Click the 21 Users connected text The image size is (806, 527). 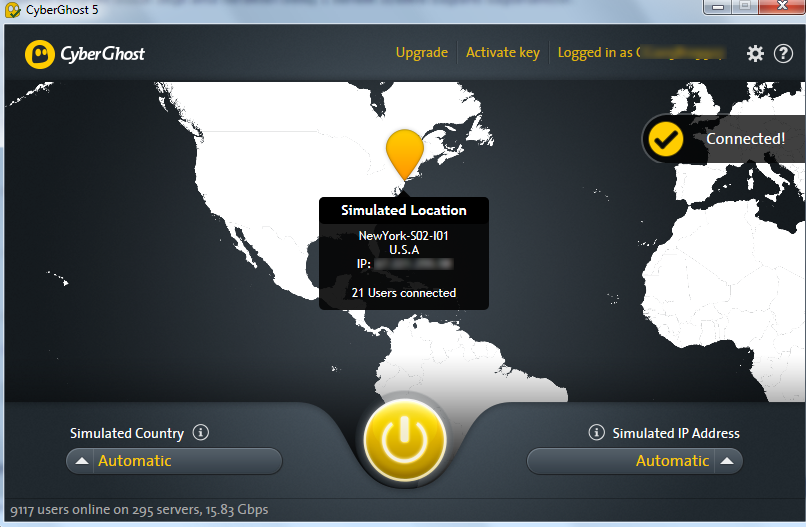click(x=404, y=293)
